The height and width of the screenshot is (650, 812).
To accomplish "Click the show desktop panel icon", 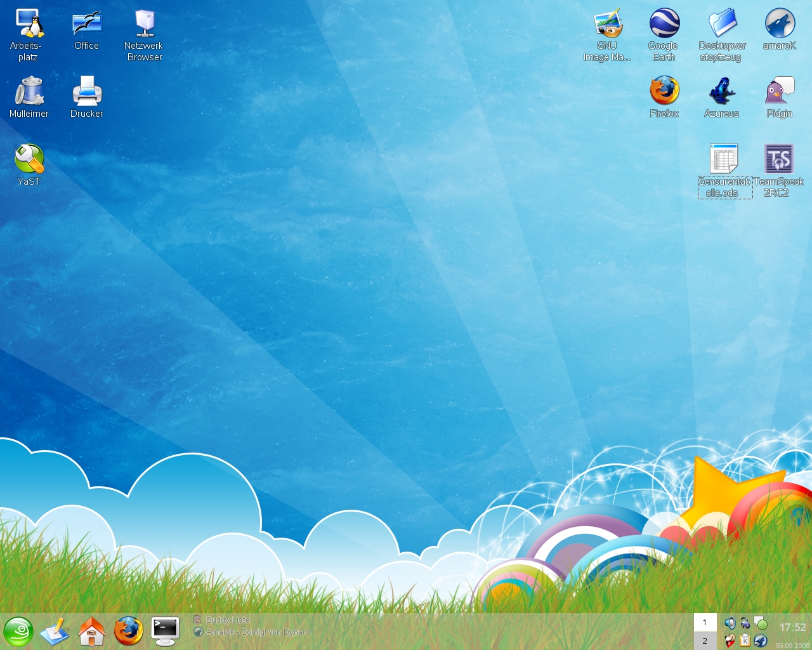I will (55, 632).
